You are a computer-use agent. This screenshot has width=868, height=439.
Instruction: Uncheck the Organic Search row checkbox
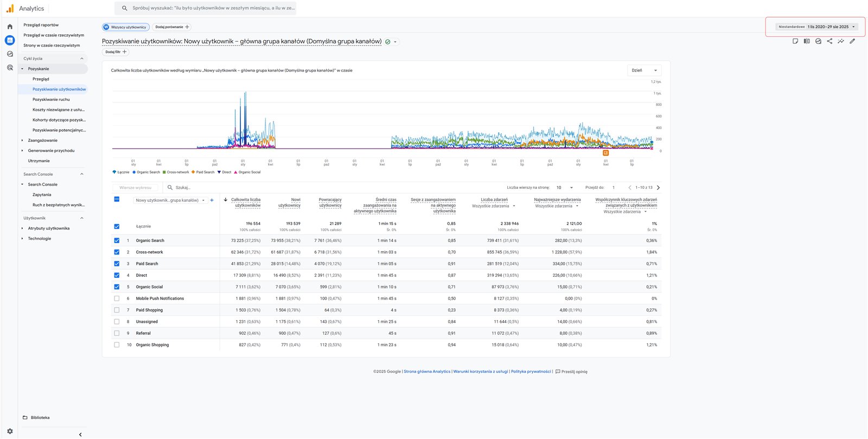pyautogui.click(x=117, y=240)
